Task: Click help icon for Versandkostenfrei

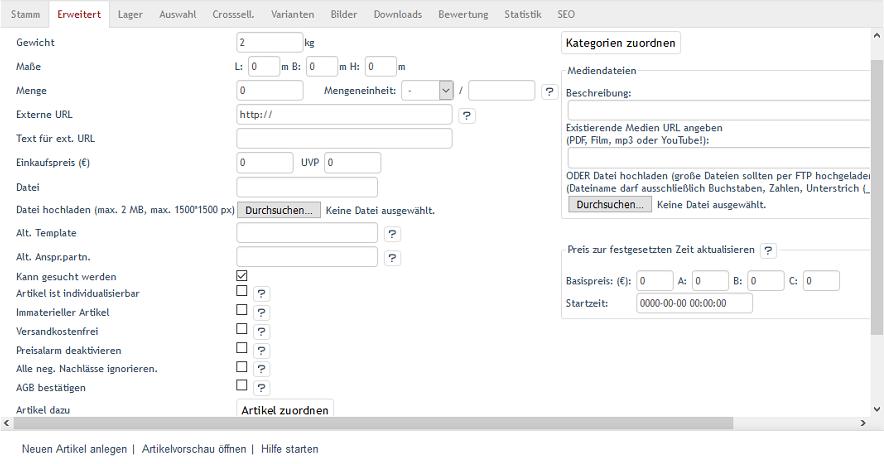Action: pyautogui.click(x=262, y=331)
